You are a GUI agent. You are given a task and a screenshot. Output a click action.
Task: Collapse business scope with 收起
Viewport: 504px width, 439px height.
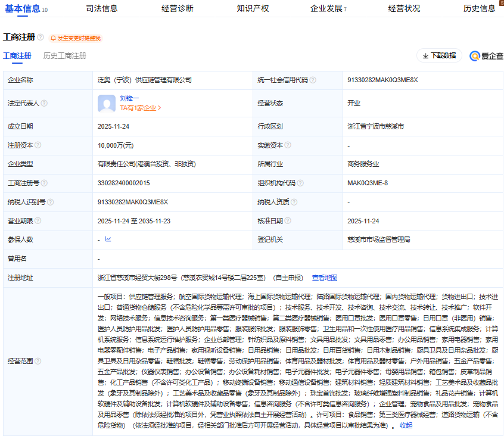point(406,425)
